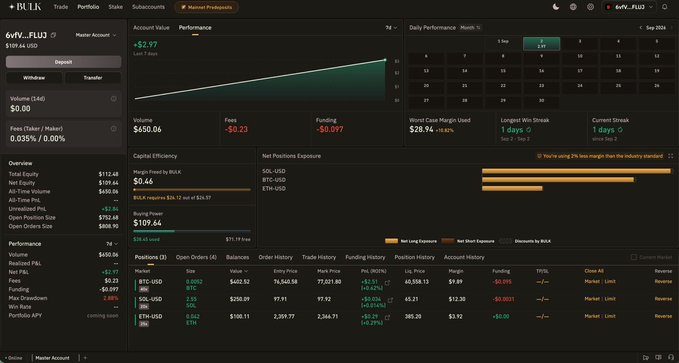
Task: Reverse the BTC-USD position
Action: click(x=663, y=282)
